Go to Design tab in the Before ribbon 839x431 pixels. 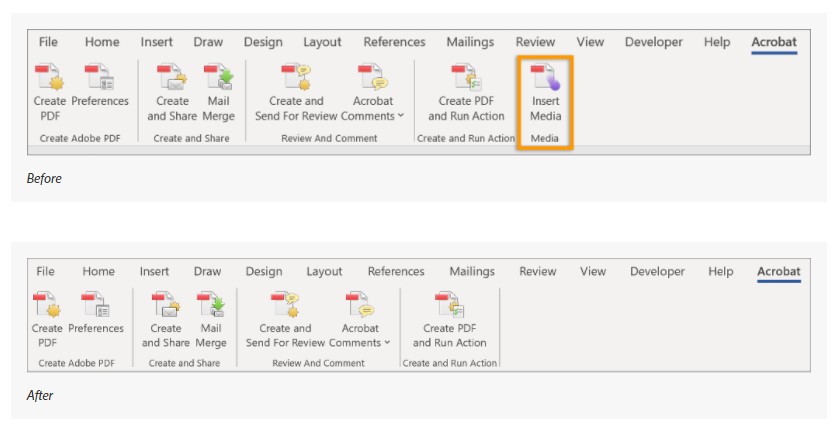(263, 42)
